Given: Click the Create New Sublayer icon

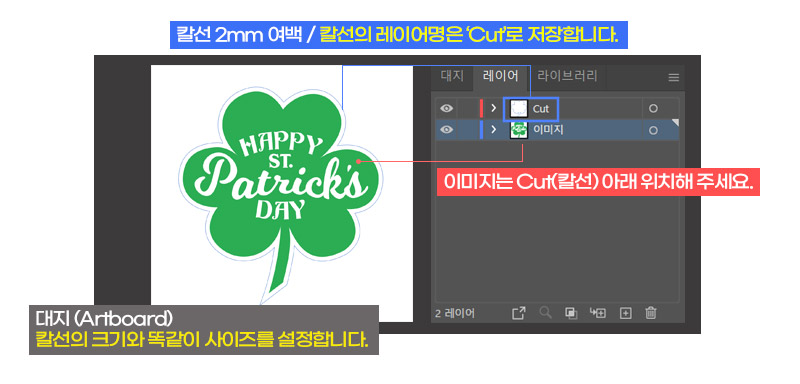Looking at the screenshot, I should (597, 313).
